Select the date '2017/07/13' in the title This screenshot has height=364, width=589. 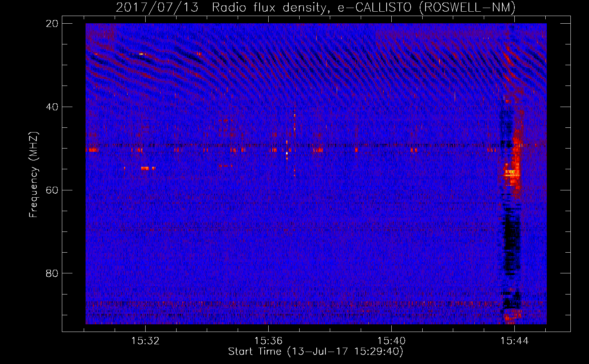pyautogui.click(x=157, y=7)
